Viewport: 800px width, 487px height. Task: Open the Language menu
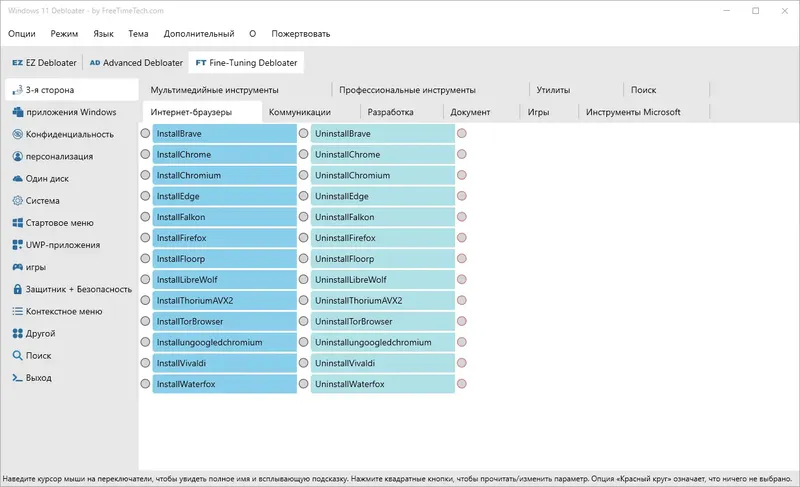coord(103,33)
